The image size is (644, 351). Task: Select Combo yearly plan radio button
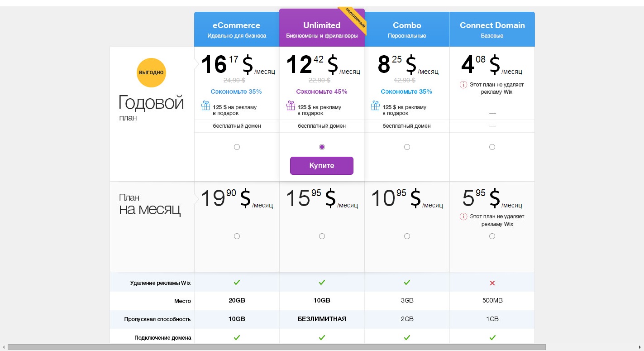(x=407, y=147)
